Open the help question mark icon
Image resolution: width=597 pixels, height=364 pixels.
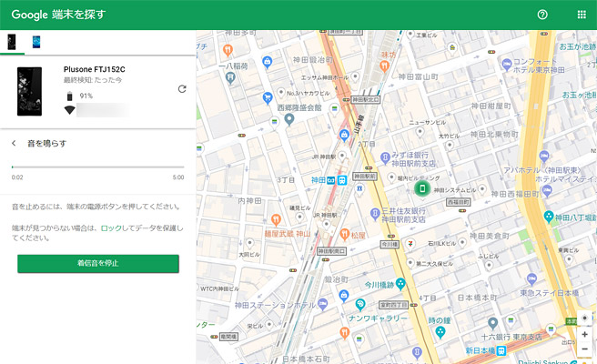[542, 15]
